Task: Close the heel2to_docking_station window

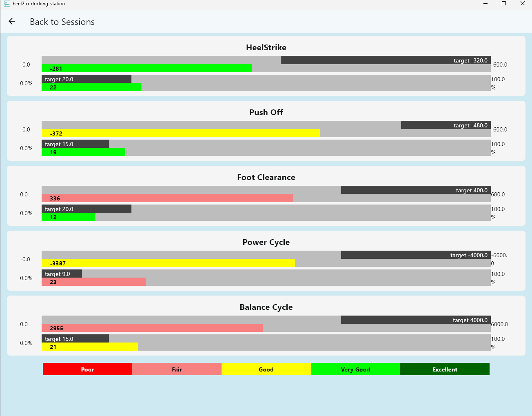Action: (x=522, y=4)
